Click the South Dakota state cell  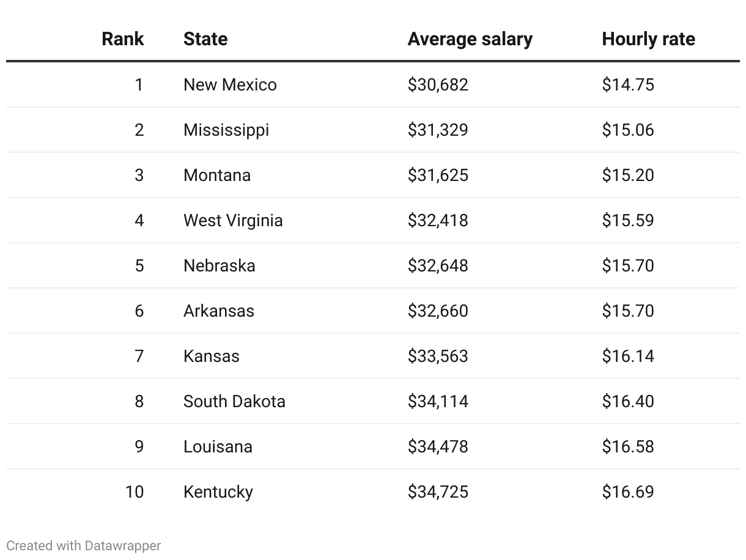tap(234, 401)
